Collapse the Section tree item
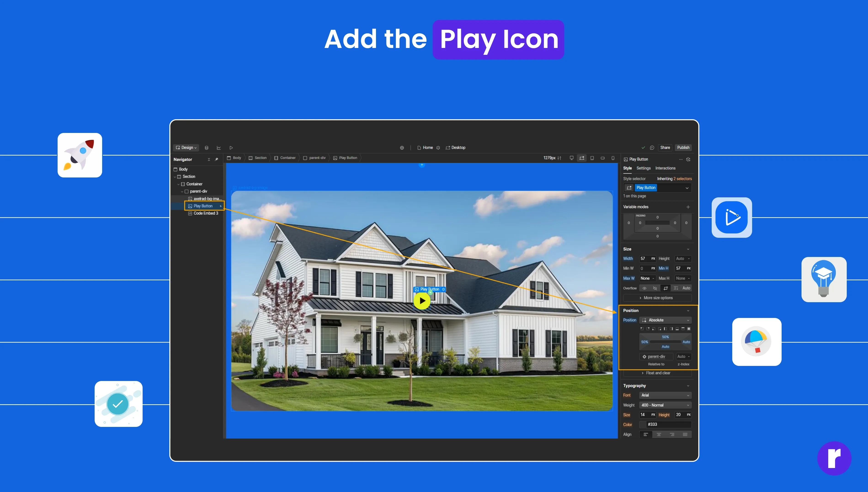868x492 pixels. 175,177
